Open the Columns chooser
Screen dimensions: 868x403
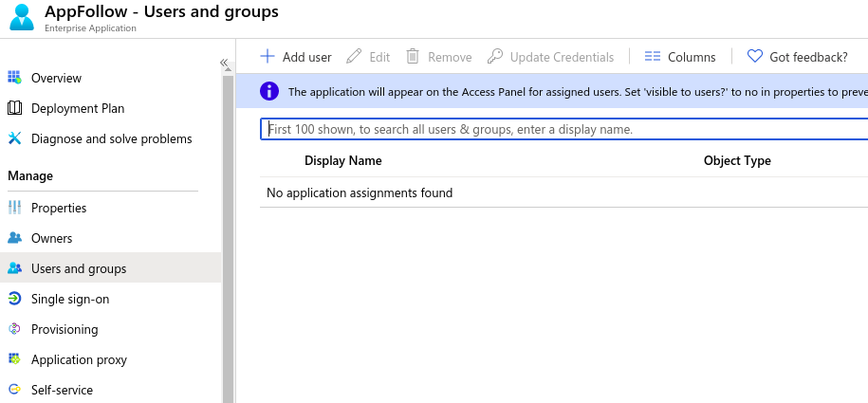point(692,58)
